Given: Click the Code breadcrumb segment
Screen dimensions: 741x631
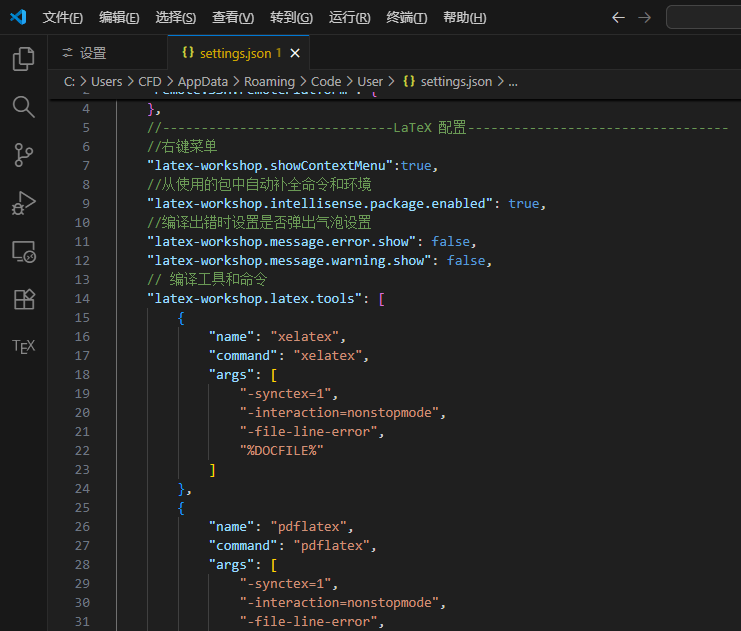Looking at the screenshot, I should [326, 82].
